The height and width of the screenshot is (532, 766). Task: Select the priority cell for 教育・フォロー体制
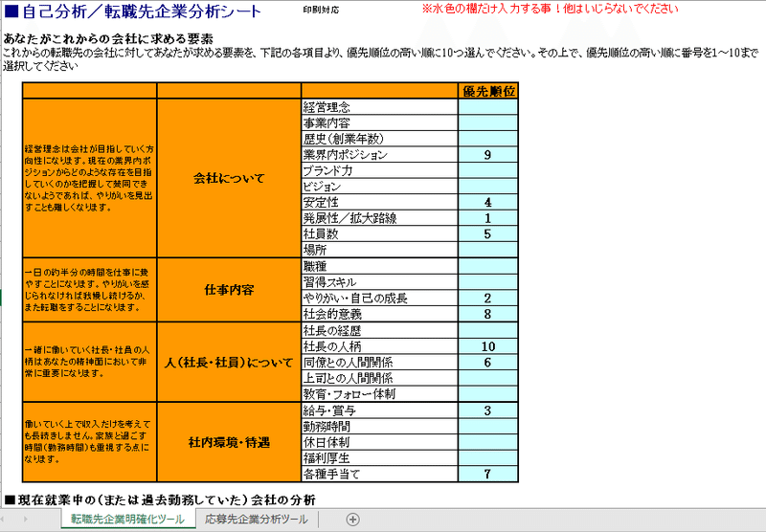pos(488,394)
